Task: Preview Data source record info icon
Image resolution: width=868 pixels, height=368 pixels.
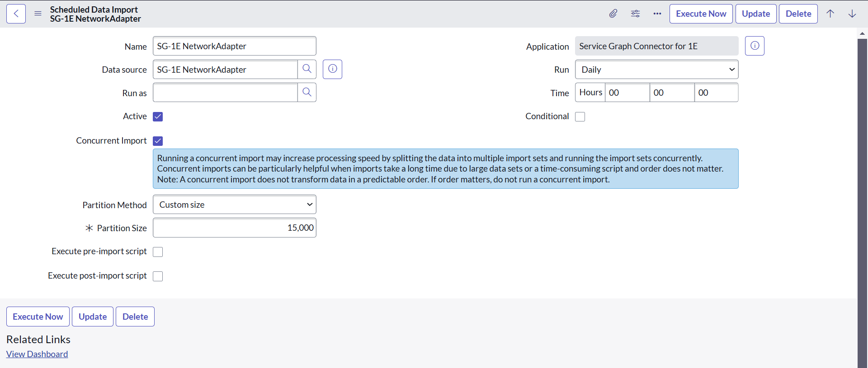Action: (x=332, y=69)
